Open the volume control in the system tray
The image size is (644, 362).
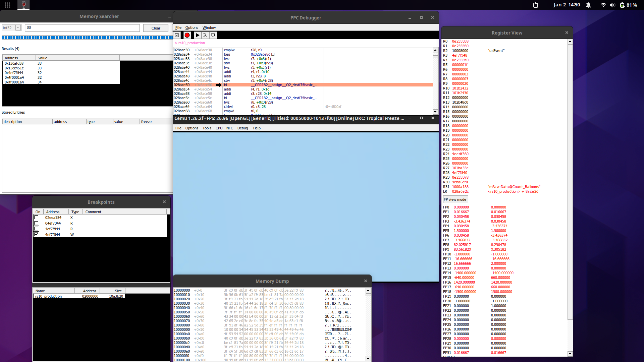pyautogui.click(x=612, y=5)
